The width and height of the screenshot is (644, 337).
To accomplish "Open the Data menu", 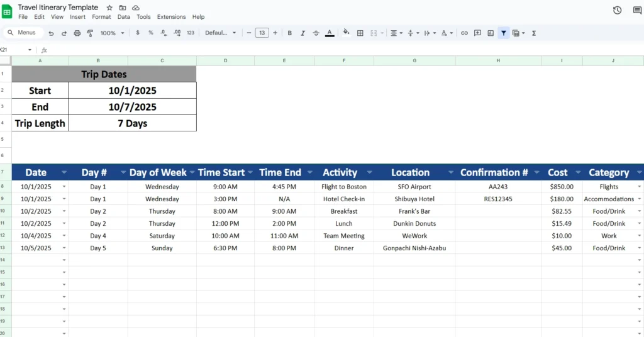I will [x=124, y=17].
